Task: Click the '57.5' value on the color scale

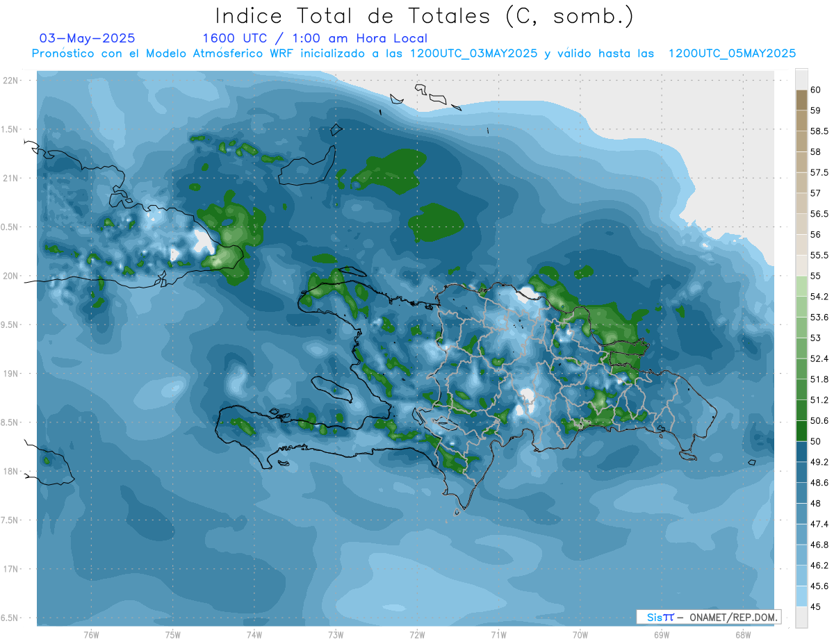Action: click(x=819, y=172)
